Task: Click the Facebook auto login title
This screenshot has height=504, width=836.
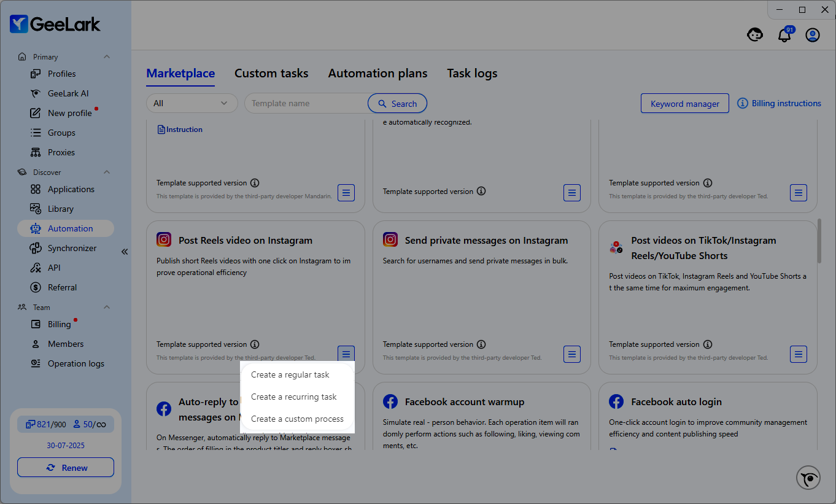Action: (x=676, y=402)
